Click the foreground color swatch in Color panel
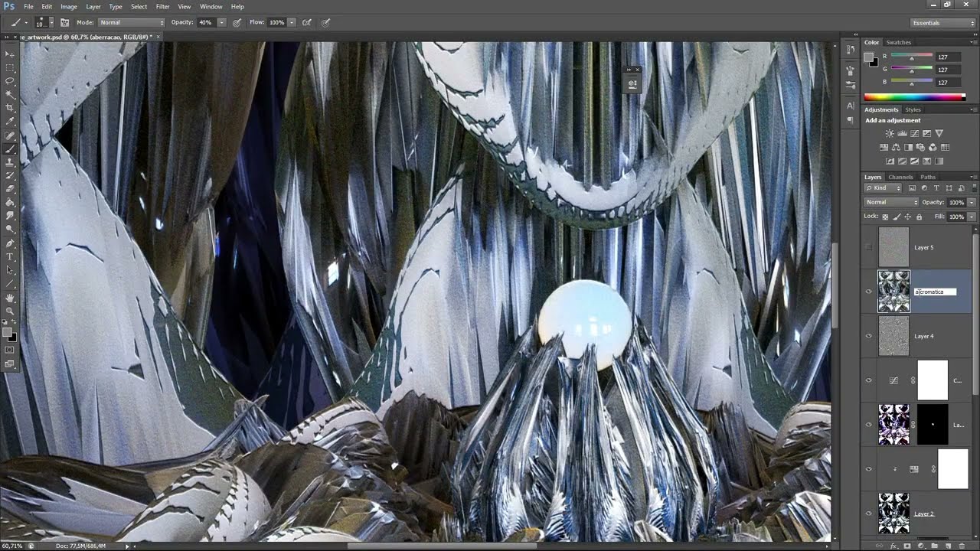Viewport: 980px width, 551px height. click(x=869, y=57)
